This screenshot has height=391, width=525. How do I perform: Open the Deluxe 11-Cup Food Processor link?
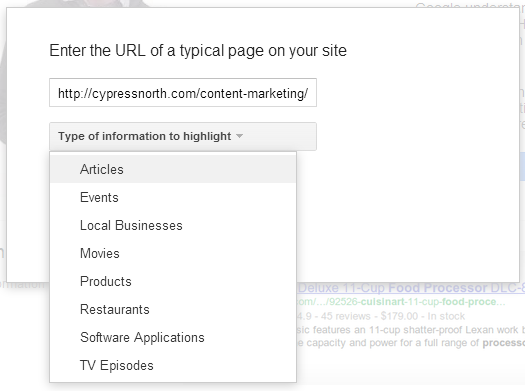[411, 288]
